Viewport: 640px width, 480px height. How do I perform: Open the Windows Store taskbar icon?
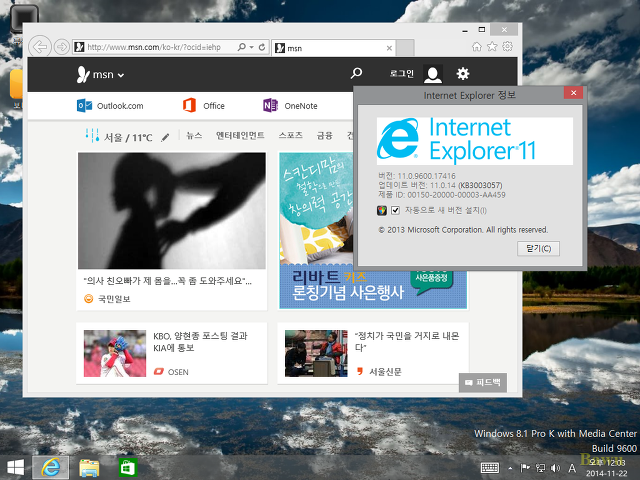tap(128, 468)
